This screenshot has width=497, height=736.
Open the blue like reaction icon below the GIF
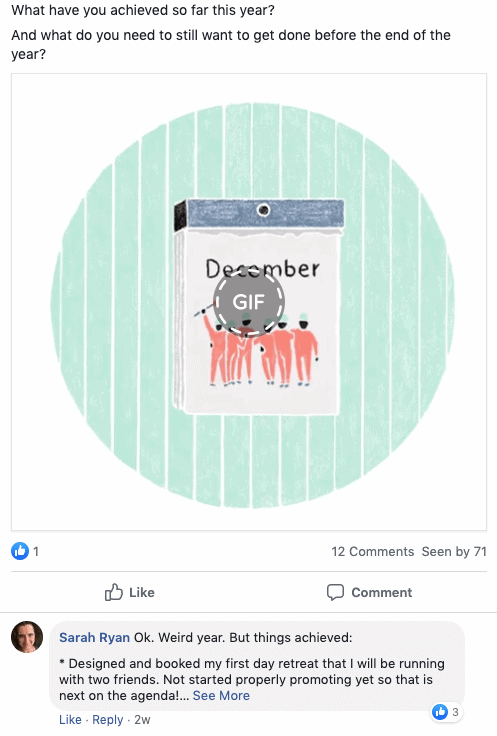tap(20, 551)
